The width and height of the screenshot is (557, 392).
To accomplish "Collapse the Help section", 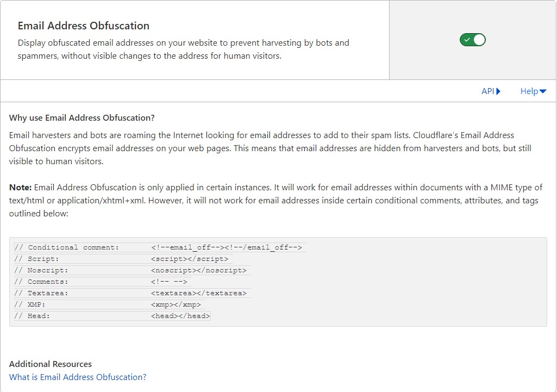I will [533, 91].
